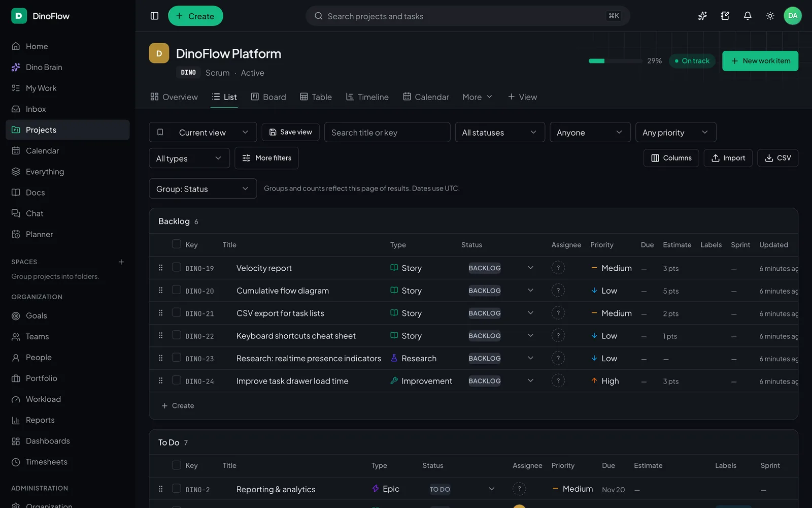Image resolution: width=812 pixels, height=508 pixels.
Task: Tick the checkbox for DINO-24
Action: click(x=177, y=380)
